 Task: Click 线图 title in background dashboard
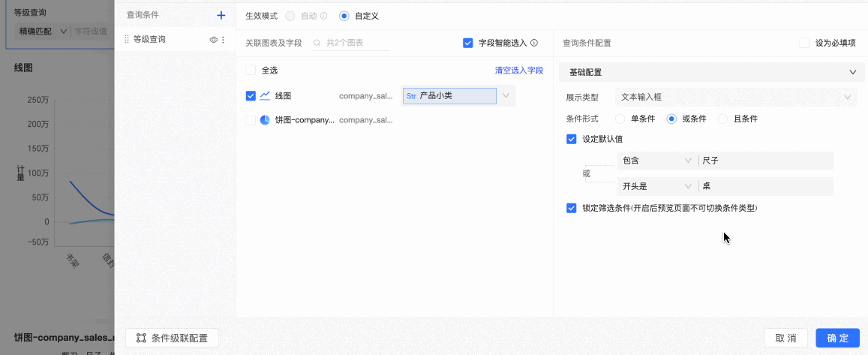23,68
